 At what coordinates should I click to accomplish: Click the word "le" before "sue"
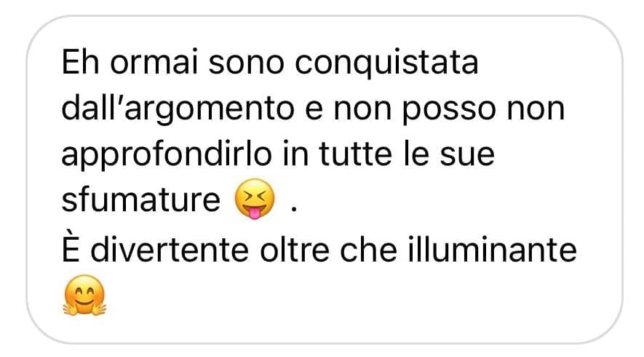pos(416,154)
